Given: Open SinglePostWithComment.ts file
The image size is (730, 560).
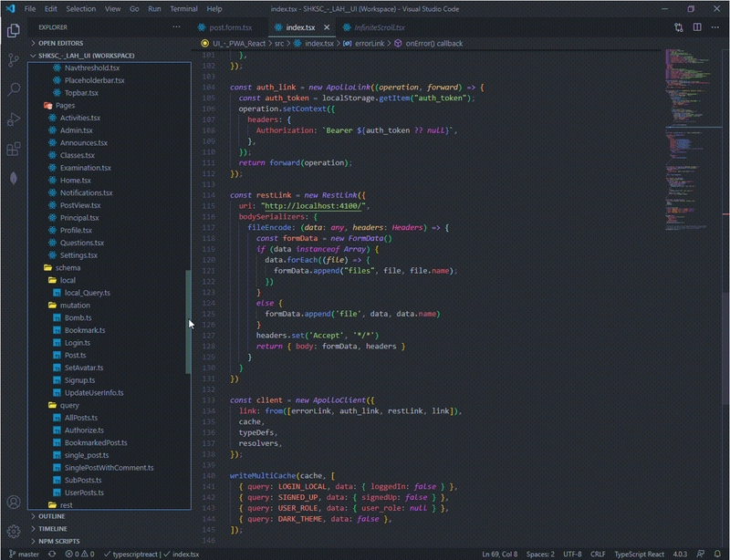Looking at the screenshot, I should coord(107,468).
